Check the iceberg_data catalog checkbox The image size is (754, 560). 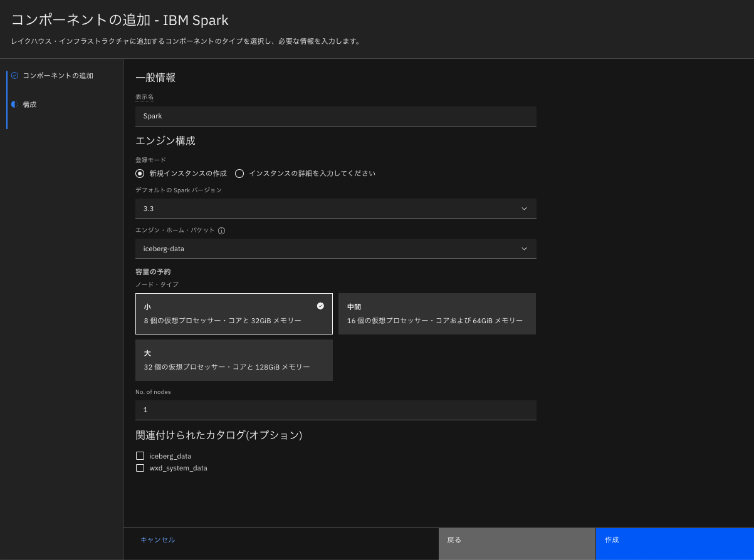[140, 456]
